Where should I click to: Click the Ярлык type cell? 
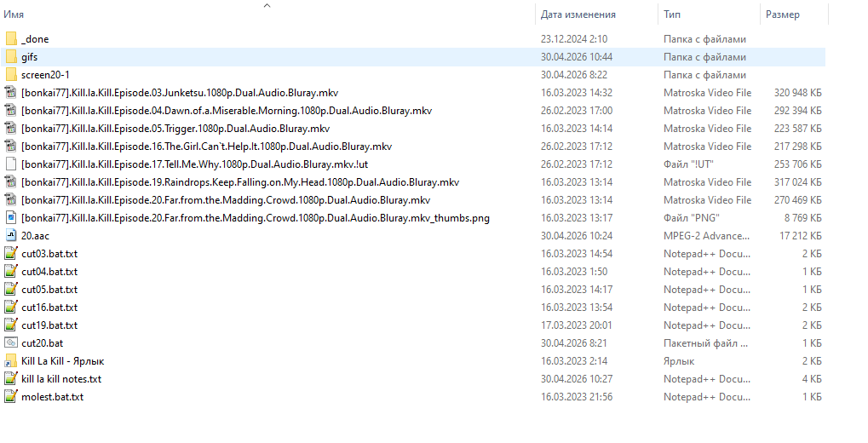tap(679, 361)
